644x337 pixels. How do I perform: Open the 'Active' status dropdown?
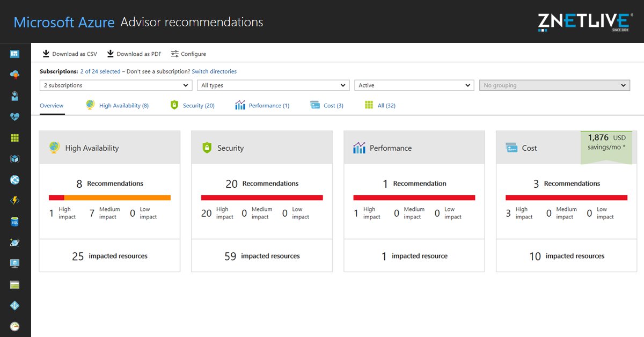414,85
